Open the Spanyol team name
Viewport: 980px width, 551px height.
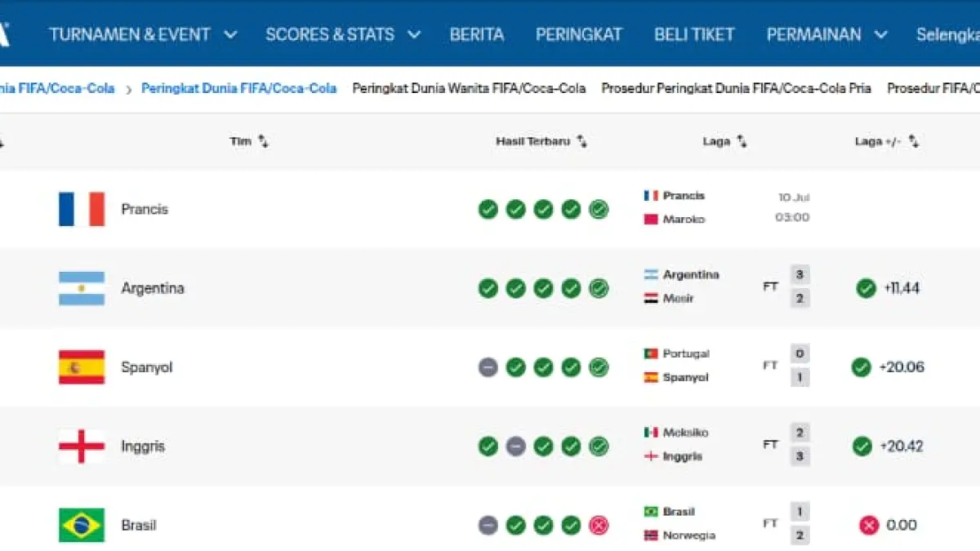pos(148,367)
